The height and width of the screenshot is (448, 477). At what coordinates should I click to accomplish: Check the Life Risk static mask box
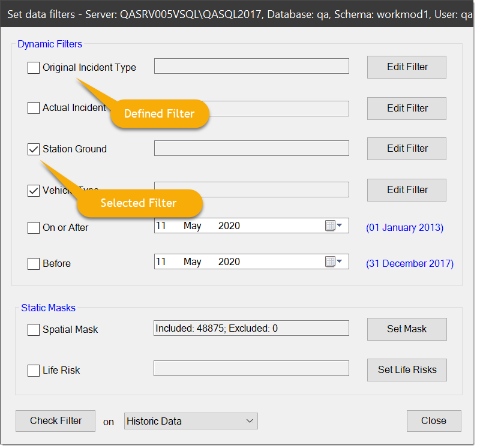click(34, 371)
